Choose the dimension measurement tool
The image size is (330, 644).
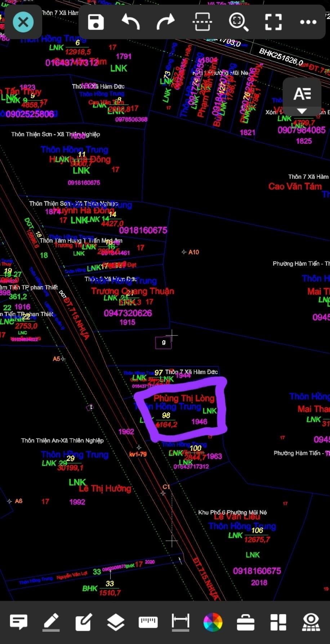point(180,622)
